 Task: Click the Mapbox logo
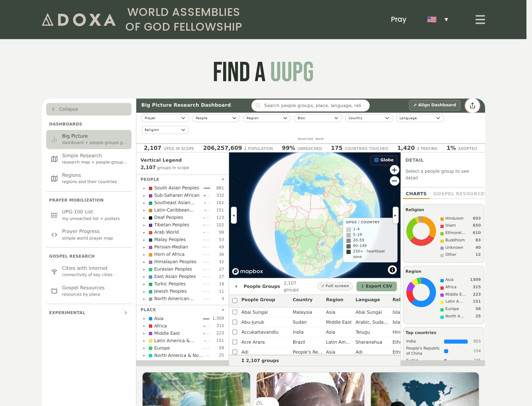[x=248, y=271]
